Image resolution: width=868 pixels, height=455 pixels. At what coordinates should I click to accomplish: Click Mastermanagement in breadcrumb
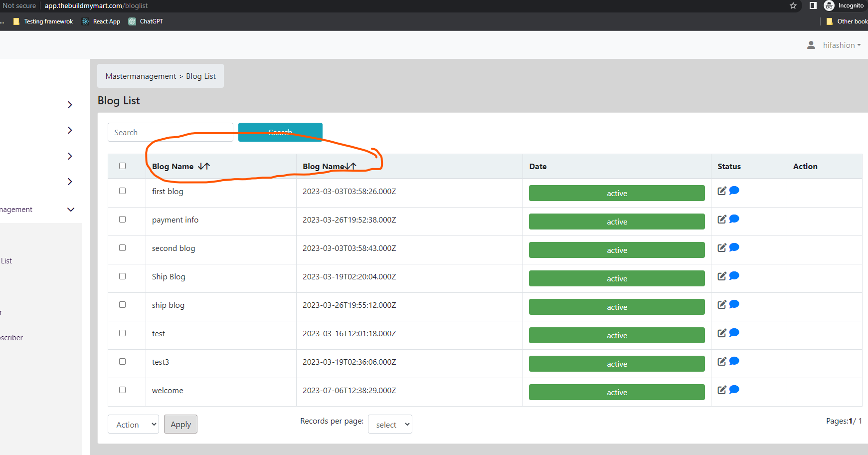click(x=141, y=76)
